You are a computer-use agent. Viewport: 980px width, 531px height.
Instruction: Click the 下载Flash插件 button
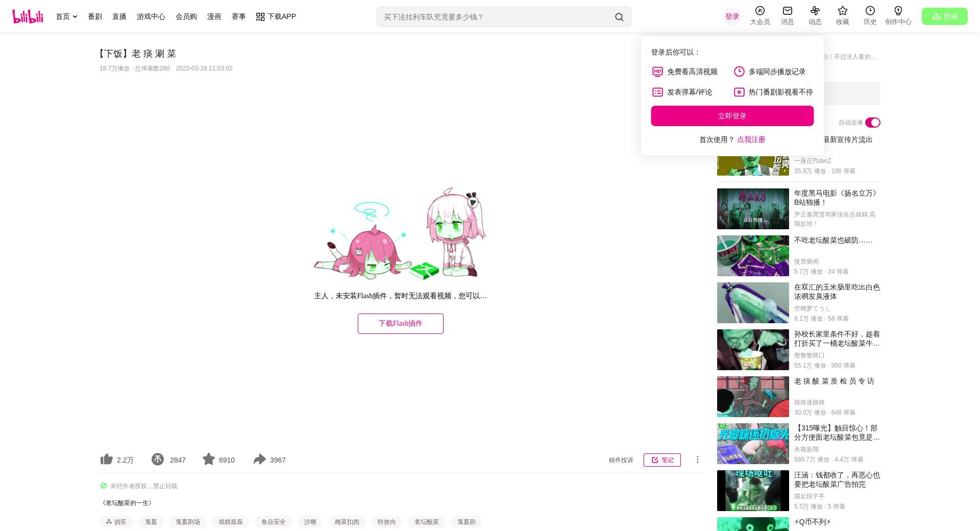coord(401,324)
